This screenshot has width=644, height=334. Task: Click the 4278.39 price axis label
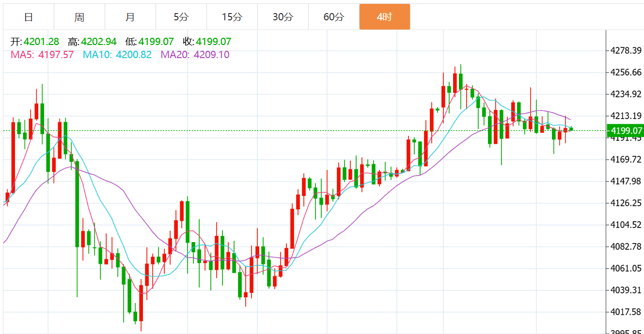(x=627, y=51)
